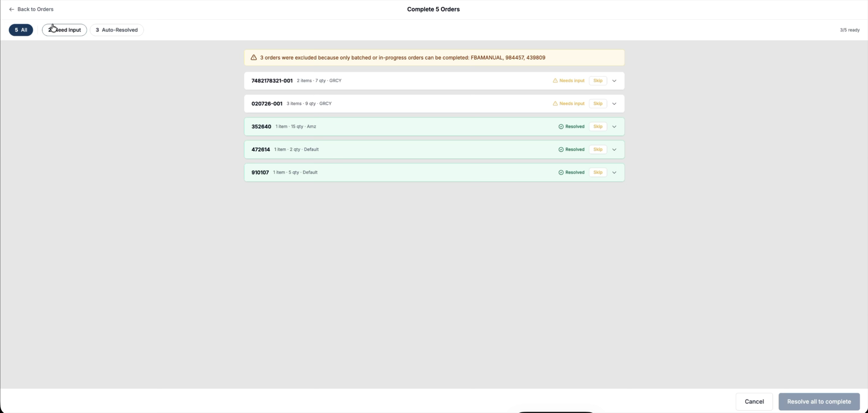Cancel the order completion
Viewport: 868px width, 413px height.
pyautogui.click(x=754, y=402)
